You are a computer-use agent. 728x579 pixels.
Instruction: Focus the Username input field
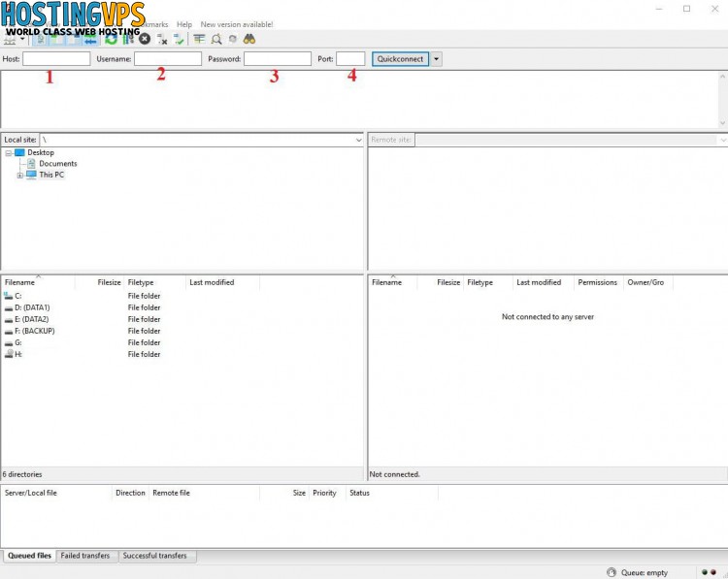(x=168, y=59)
